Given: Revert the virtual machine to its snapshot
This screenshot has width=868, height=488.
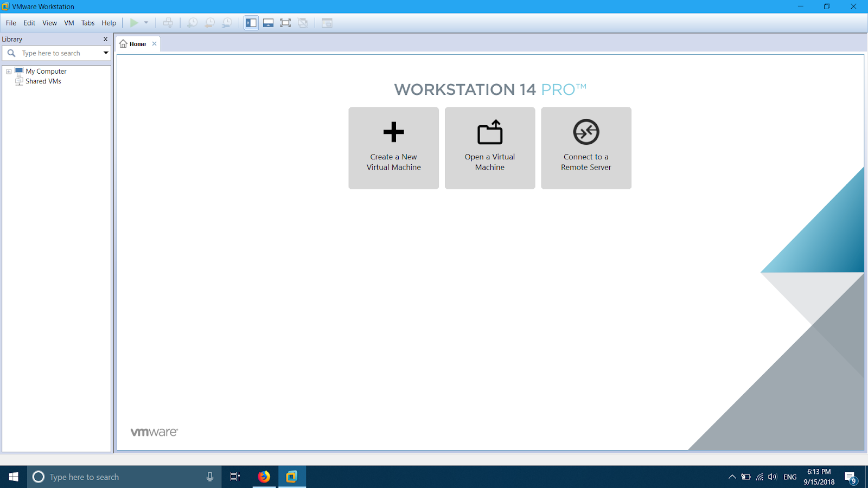Looking at the screenshot, I should coord(210,23).
